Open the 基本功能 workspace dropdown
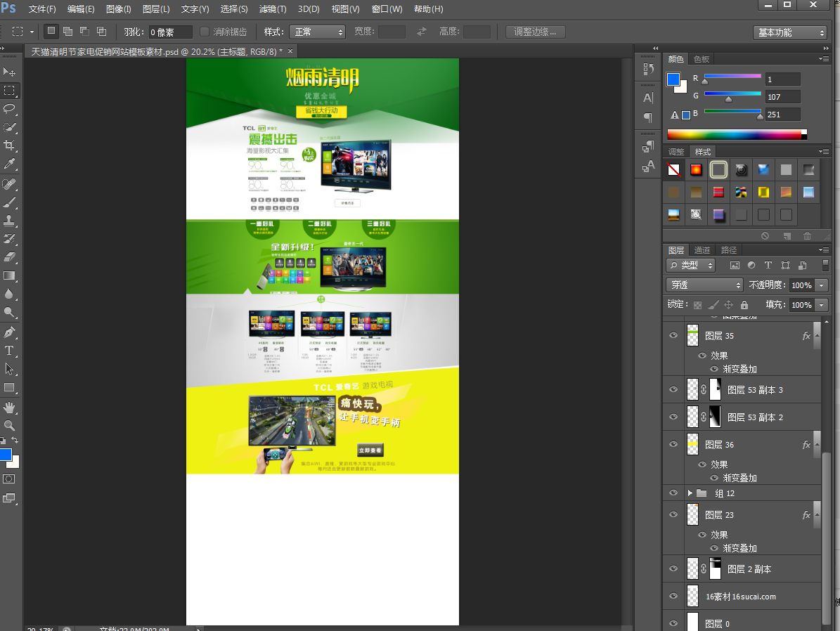Image resolution: width=840 pixels, height=631 pixels. point(790,32)
